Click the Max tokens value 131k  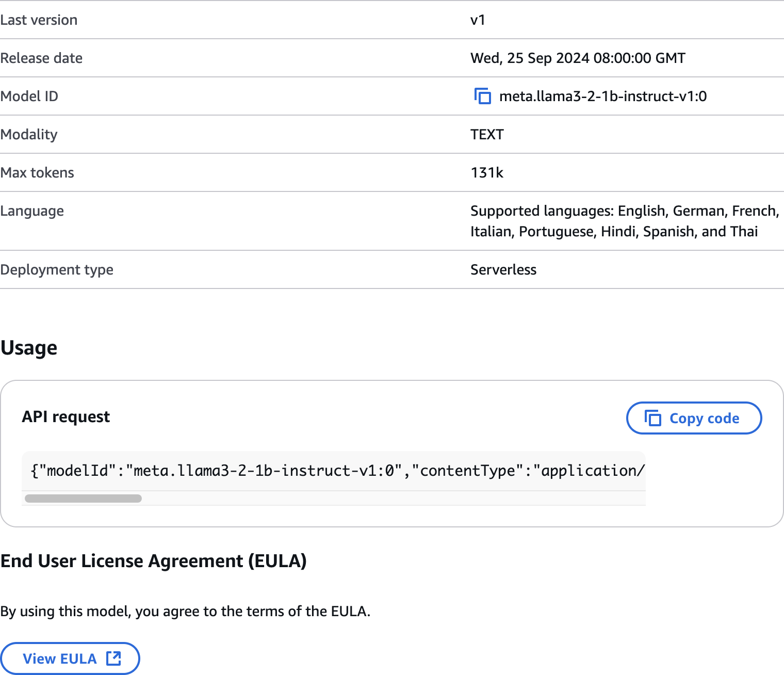(487, 172)
